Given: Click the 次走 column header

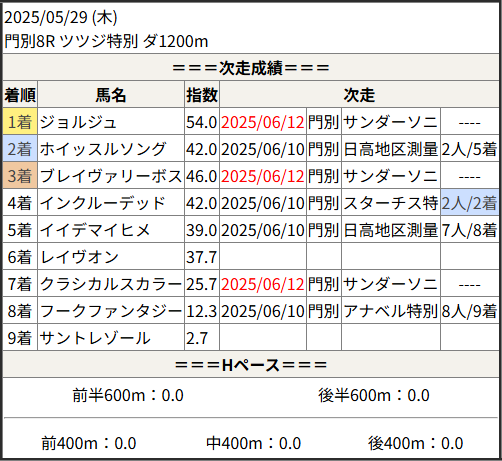Looking at the screenshot, I should point(359,95).
